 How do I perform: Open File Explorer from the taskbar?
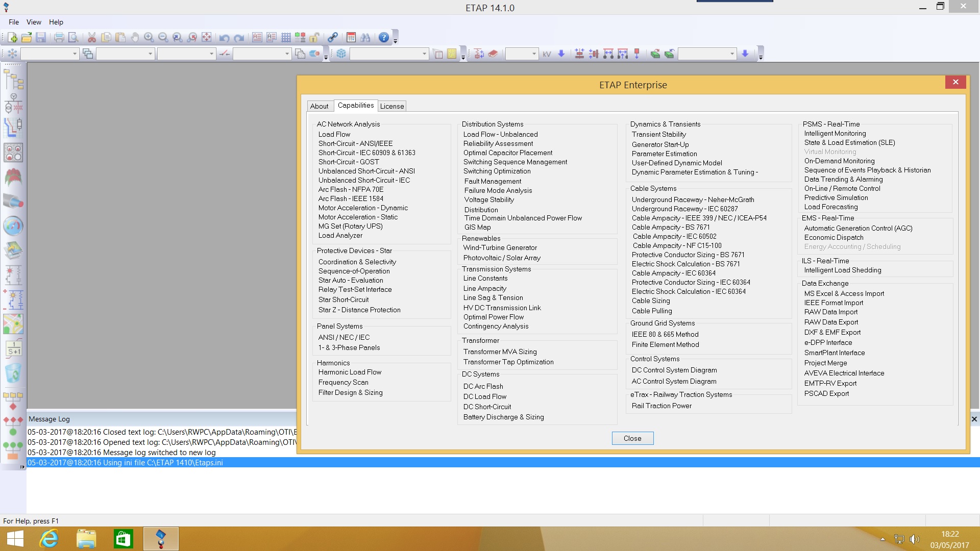[x=86, y=539]
